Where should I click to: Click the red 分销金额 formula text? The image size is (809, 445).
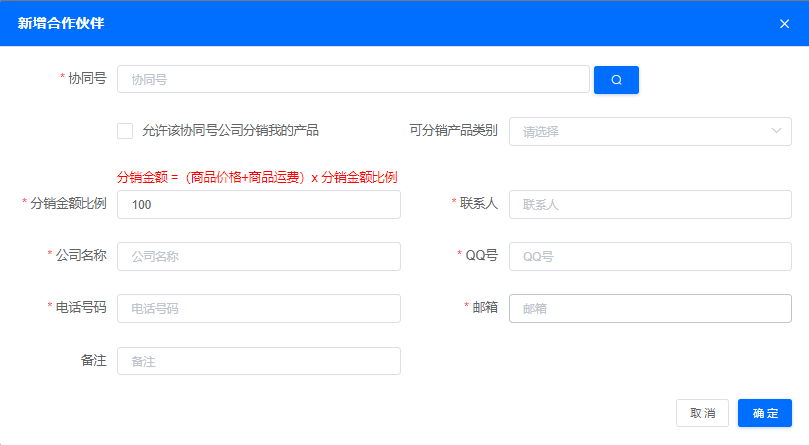pyautogui.click(x=257, y=177)
